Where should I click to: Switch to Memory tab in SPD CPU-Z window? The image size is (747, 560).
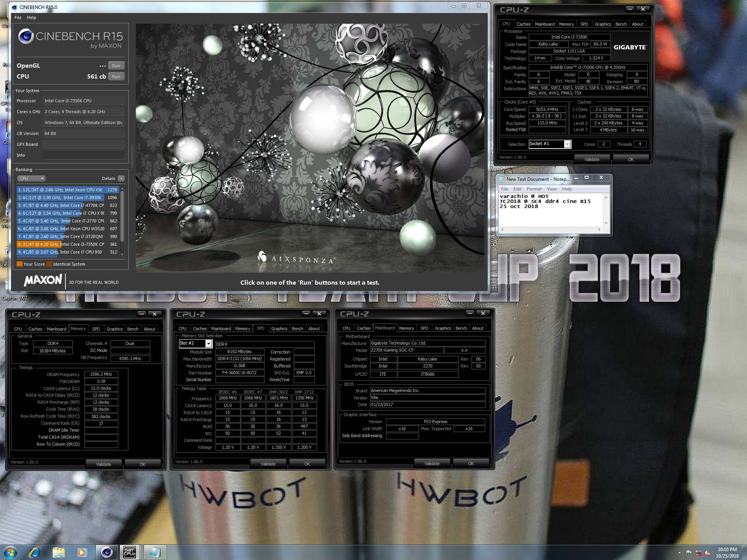[x=243, y=329]
